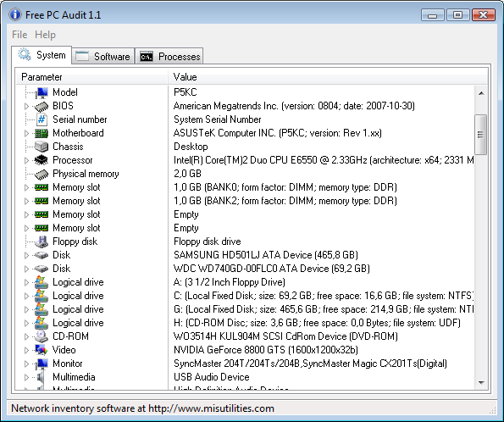504x422 pixels.
Task: Expand the CD-ROM tree node
Action: 26,336
